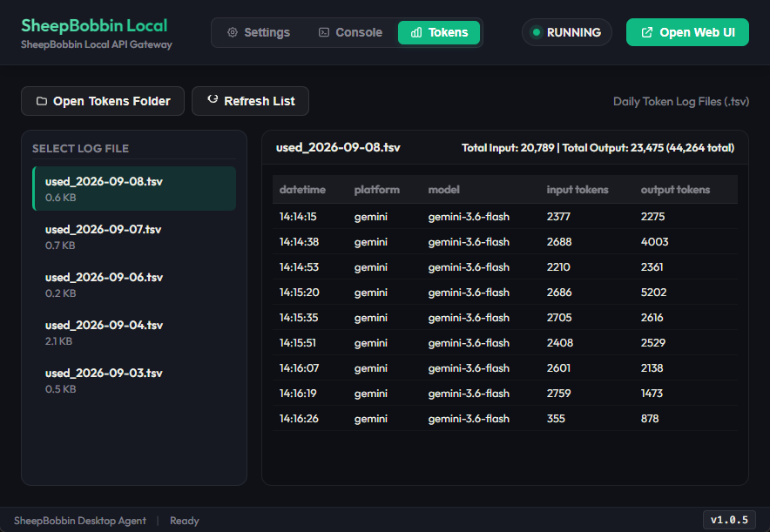Switch to the Settings tab
770x532 pixels.
(259, 32)
